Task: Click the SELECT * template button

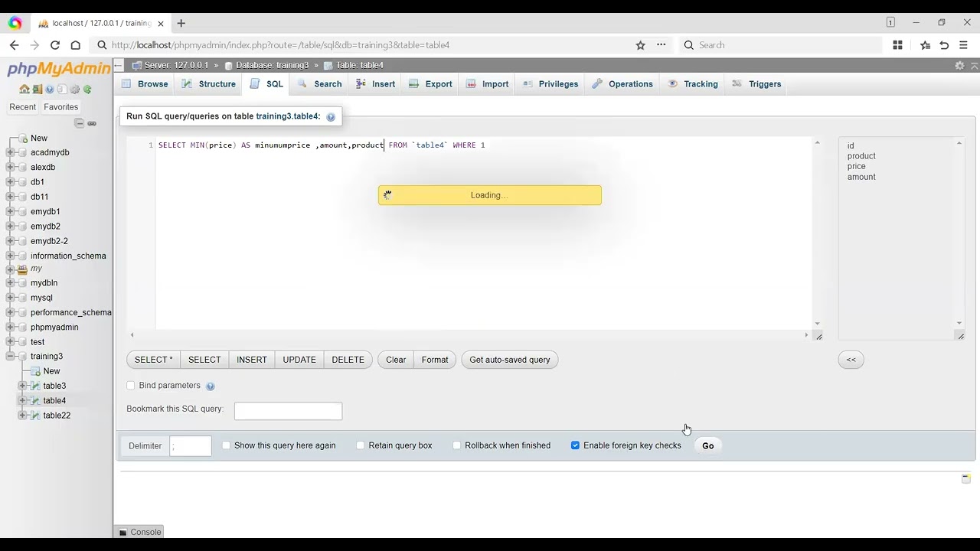Action: coord(154,360)
